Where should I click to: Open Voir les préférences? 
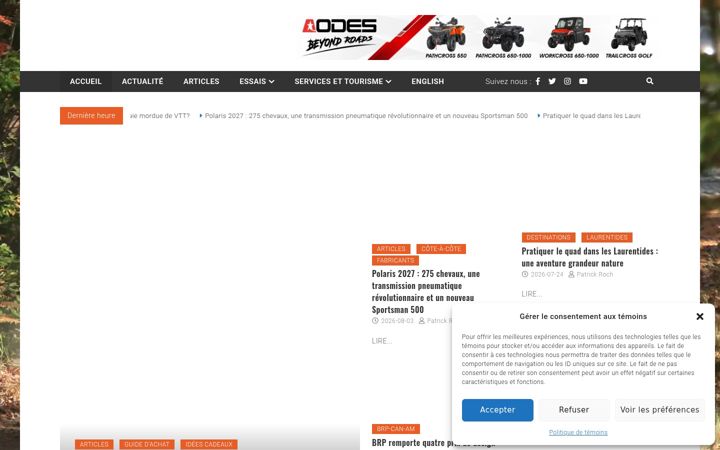[x=659, y=410]
